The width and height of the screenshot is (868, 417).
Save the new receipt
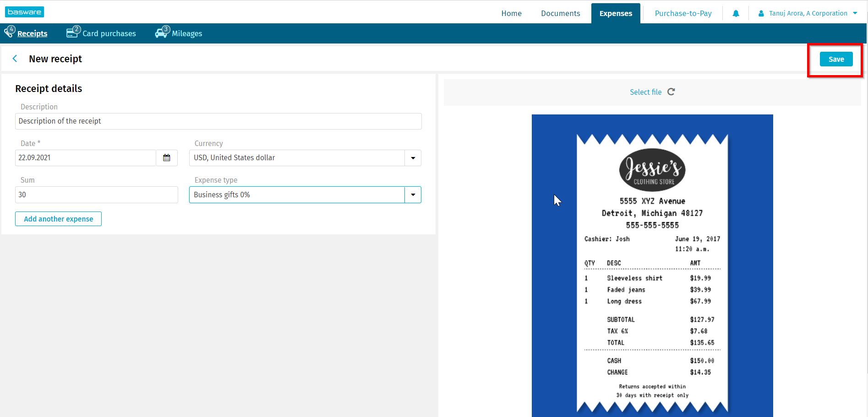point(836,59)
